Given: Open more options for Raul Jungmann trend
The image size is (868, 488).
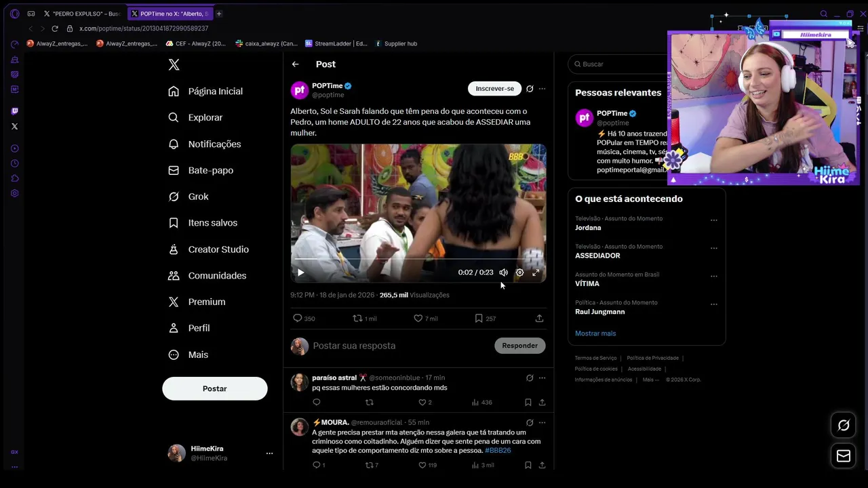Looking at the screenshot, I should point(713,304).
